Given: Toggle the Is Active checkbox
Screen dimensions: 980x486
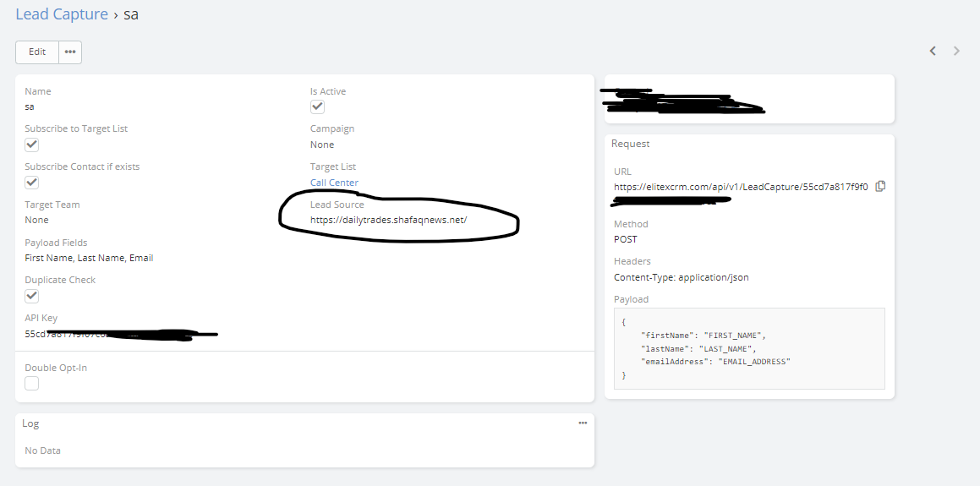Looking at the screenshot, I should [x=317, y=106].
